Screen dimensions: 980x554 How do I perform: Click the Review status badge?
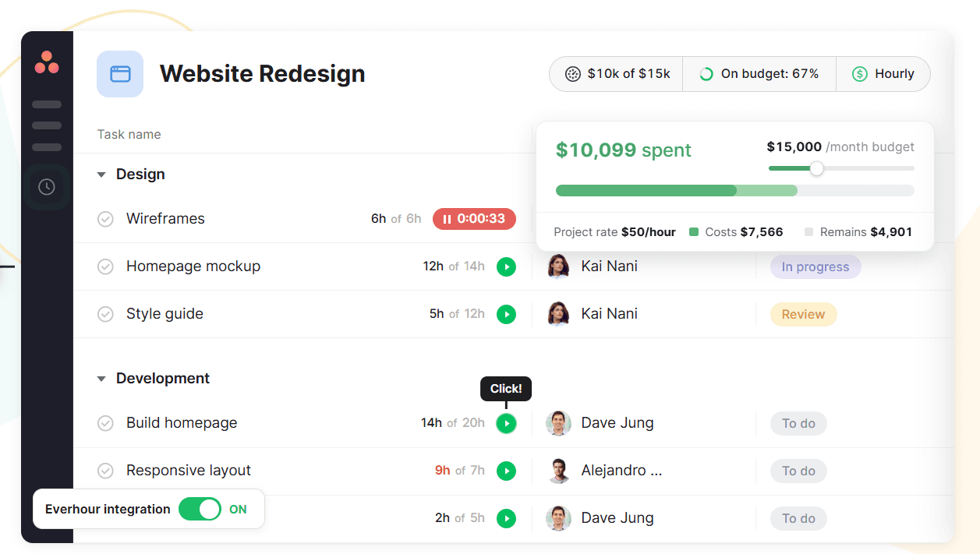tap(803, 314)
